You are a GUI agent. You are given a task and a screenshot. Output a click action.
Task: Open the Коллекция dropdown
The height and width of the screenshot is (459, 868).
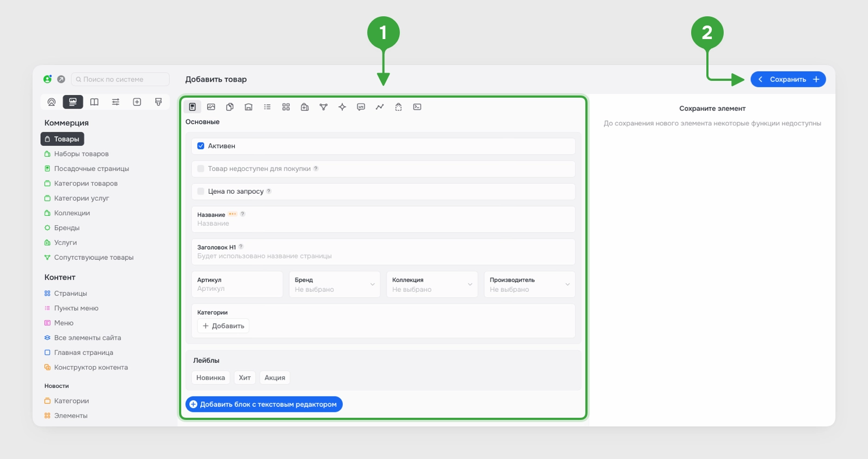tap(432, 284)
